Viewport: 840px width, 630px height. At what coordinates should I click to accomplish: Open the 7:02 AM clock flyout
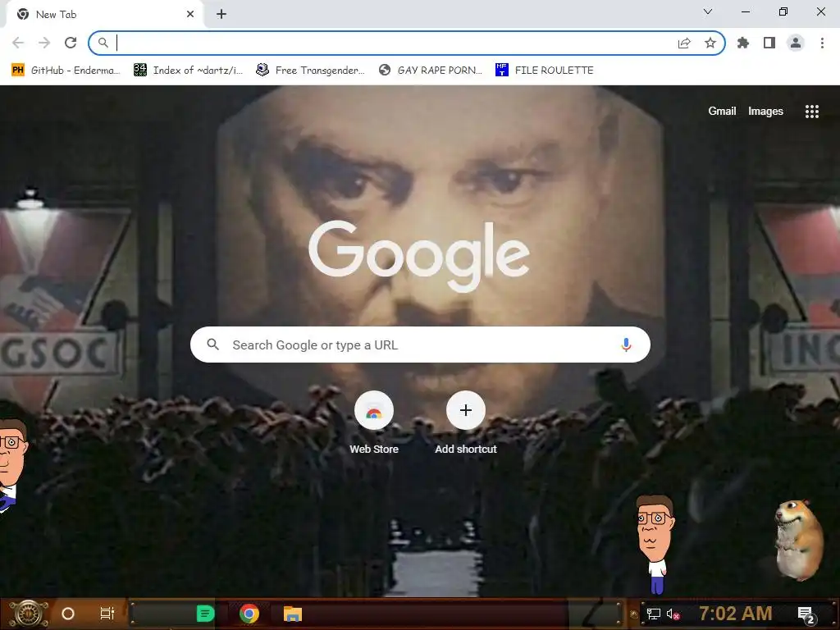tap(736, 613)
